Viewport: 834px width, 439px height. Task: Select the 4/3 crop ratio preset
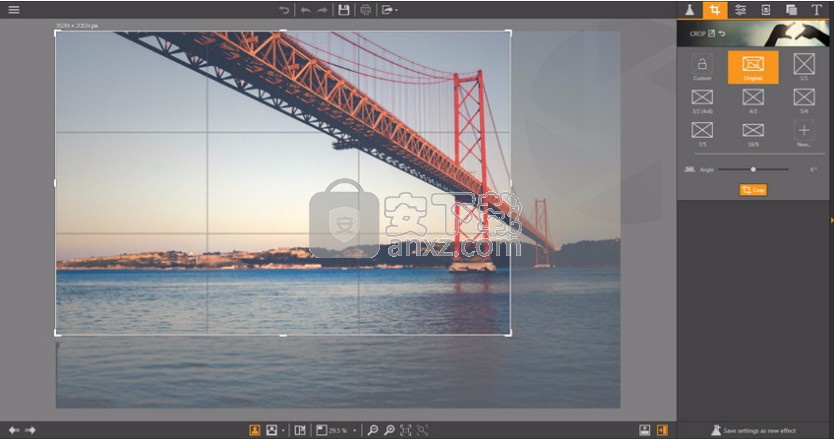pos(753,101)
